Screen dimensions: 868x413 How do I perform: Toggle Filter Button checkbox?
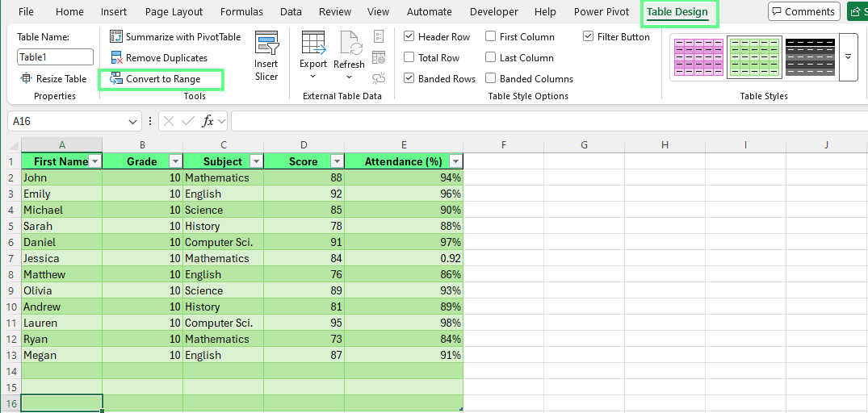[x=589, y=36]
